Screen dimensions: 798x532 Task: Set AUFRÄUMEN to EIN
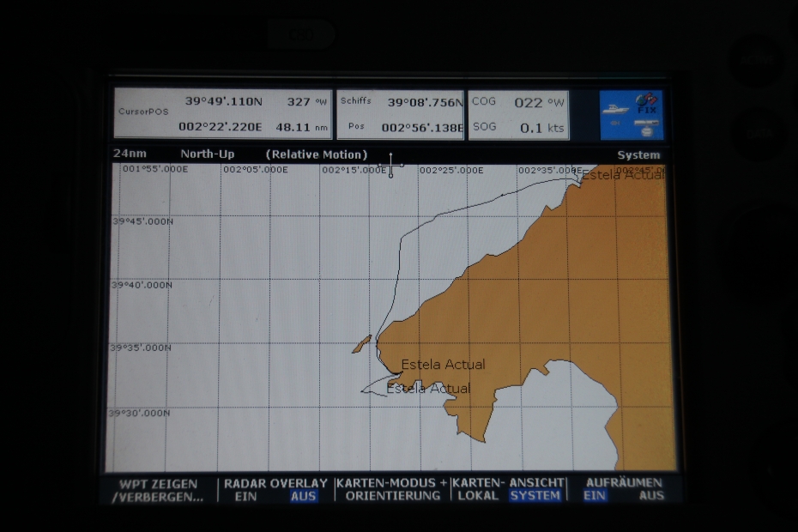pos(595,495)
